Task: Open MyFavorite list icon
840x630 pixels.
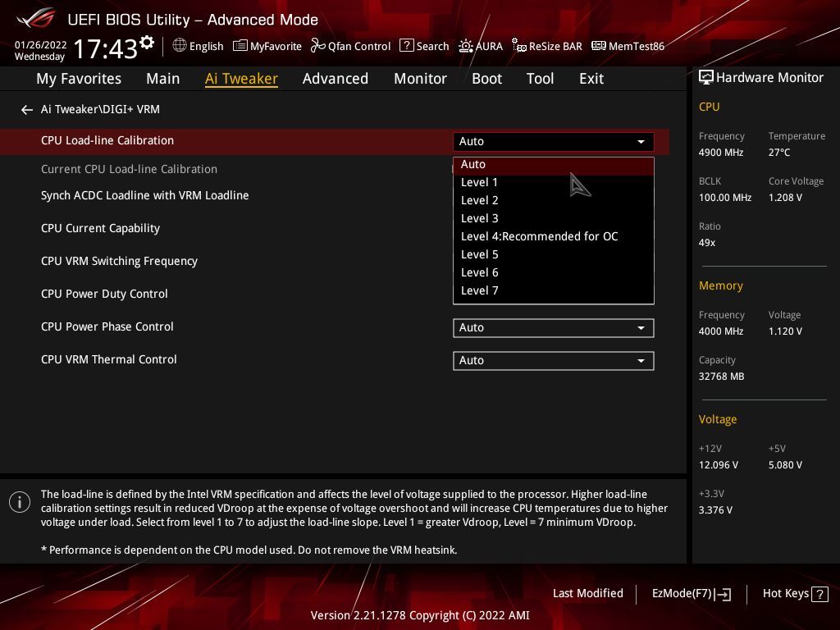Action: pos(240,46)
